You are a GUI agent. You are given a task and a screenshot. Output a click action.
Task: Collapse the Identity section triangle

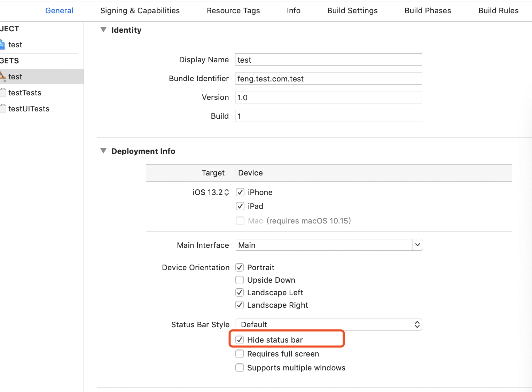tap(103, 30)
